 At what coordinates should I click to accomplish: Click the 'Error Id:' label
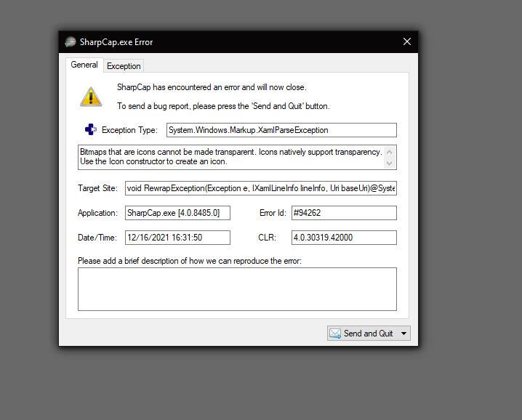pos(273,213)
